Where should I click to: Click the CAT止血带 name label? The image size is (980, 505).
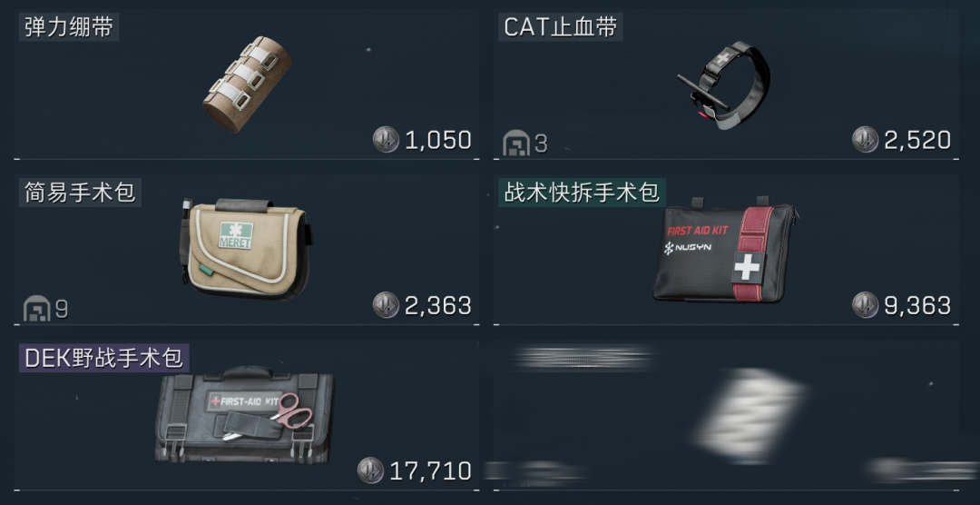click(561, 27)
